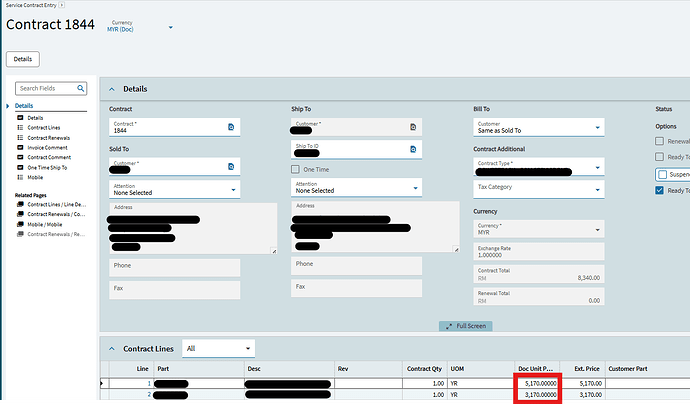The image size is (690, 404).
Task: Click Mobile / Mobile related page icon
Action: [x=20, y=224]
